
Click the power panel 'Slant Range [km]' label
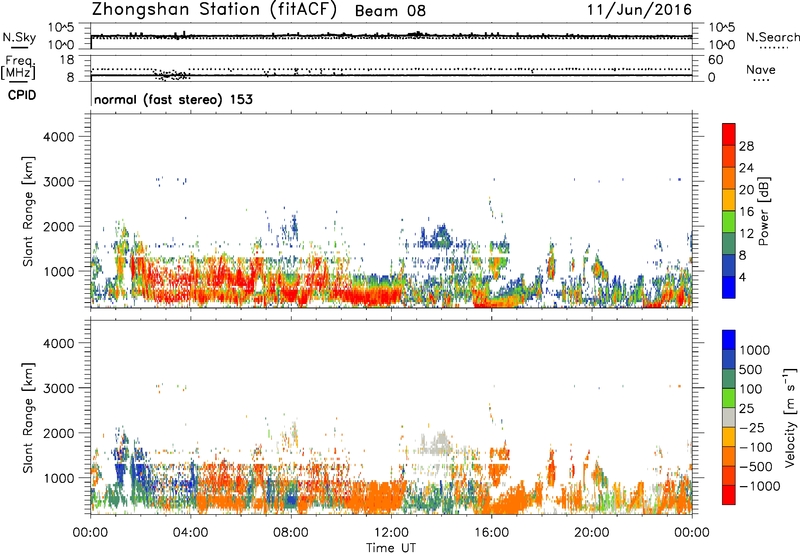pos(28,211)
